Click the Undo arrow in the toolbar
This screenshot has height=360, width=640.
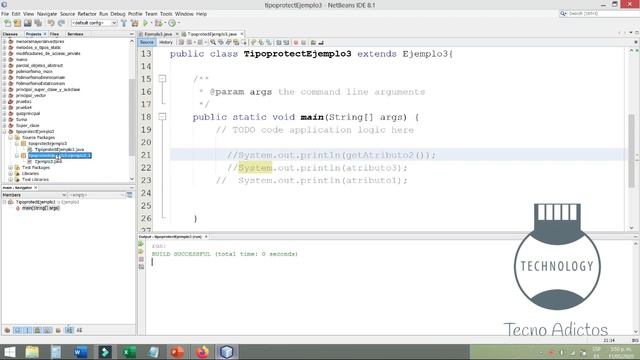(x=51, y=23)
